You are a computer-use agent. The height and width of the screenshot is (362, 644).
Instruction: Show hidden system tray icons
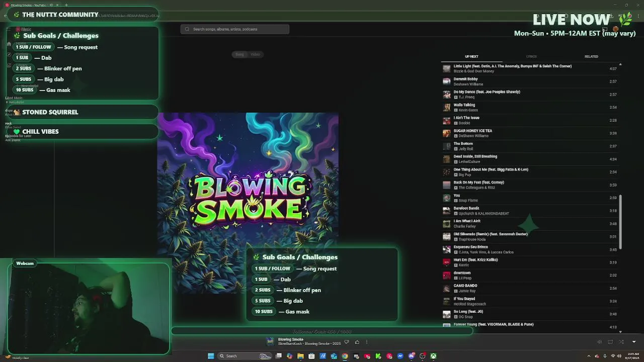click(589, 356)
